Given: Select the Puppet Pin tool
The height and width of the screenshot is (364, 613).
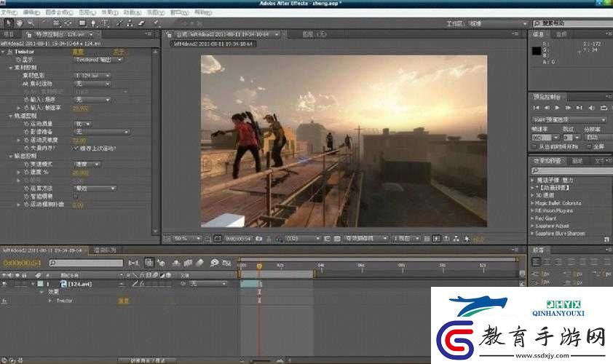Looking at the screenshot, I should click(x=156, y=23).
